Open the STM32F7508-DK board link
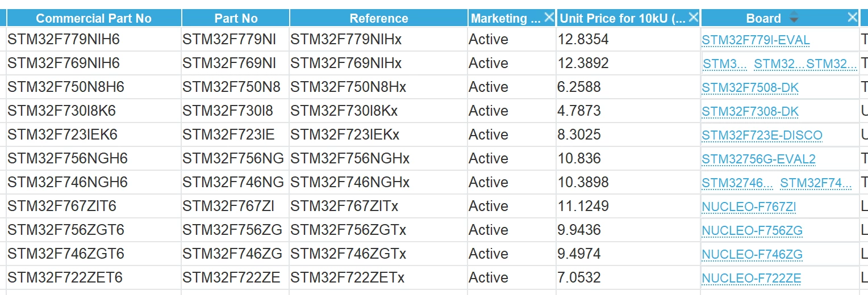This screenshot has width=868, height=295. 750,88
